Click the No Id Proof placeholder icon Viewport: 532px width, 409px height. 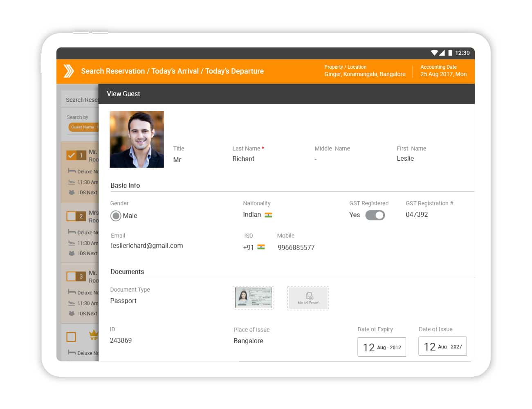(309, 296)
